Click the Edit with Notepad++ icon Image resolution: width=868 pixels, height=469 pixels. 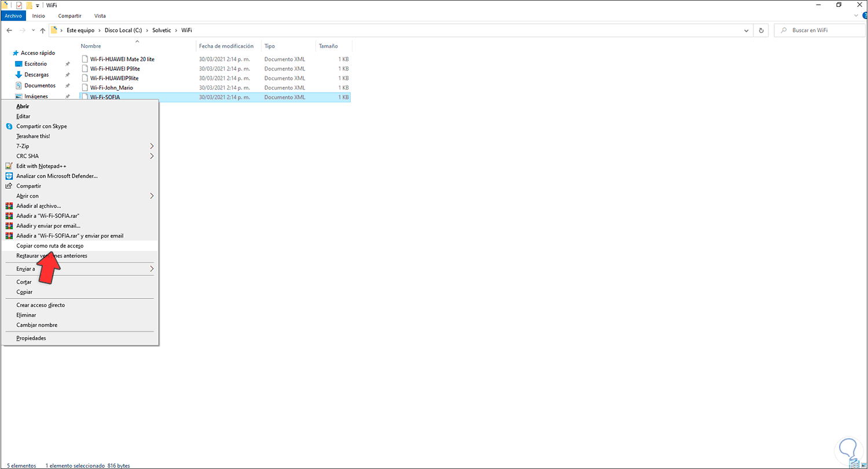pyautogui.click(x=9, y=166)
